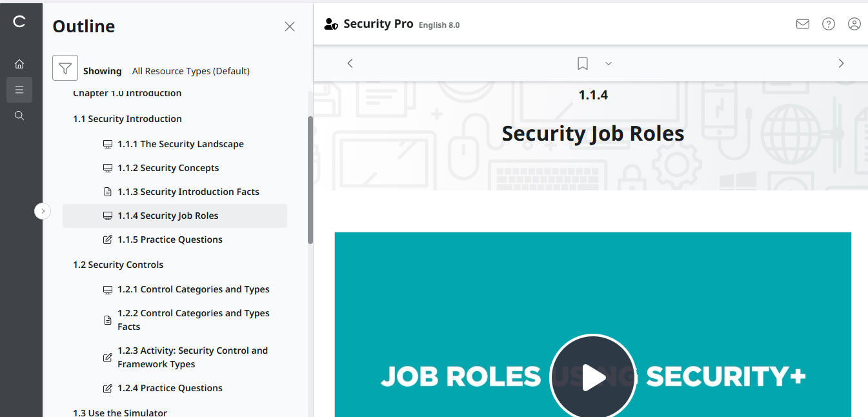Play the Job Roles Using Security+ video
Viewport: 868px width, 417px height.
click(592, 376)
